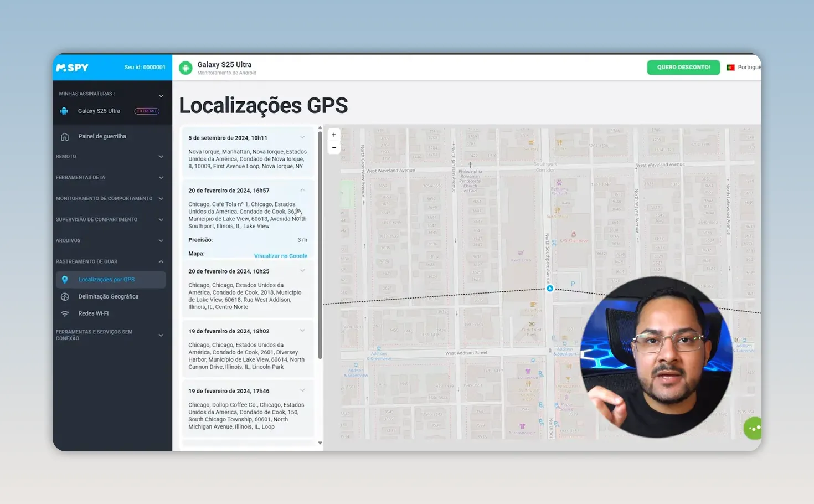Expand SUPERVISÃO DE COMPARTIMENTO section
Screen dimensions: 814x504
(161, 220)
